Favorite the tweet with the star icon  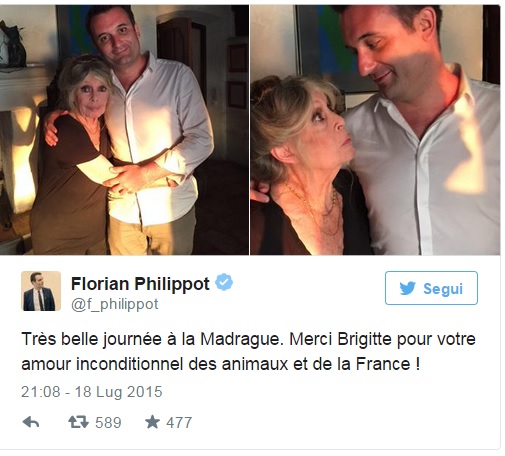point(152,422)
